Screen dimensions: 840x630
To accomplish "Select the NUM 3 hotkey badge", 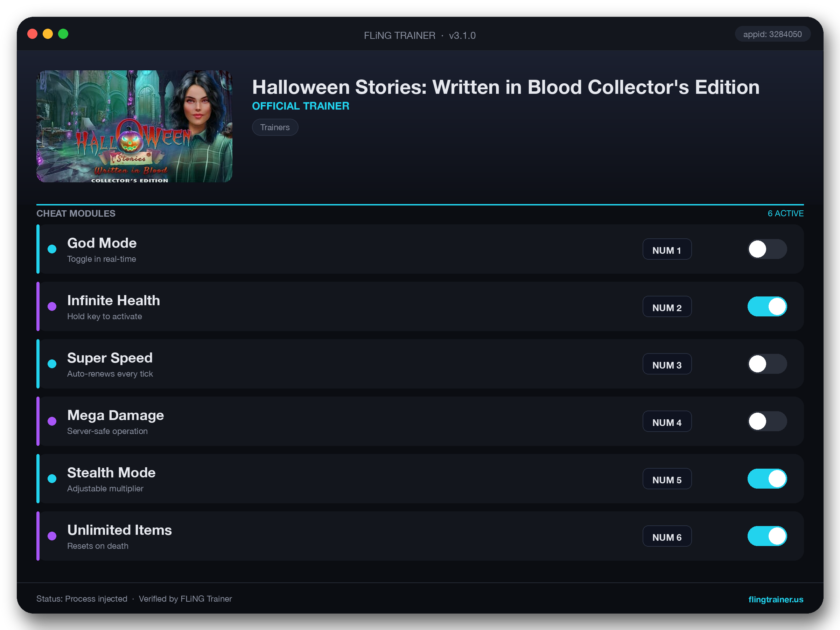I will pyautogui.click(x=667, y=364).
